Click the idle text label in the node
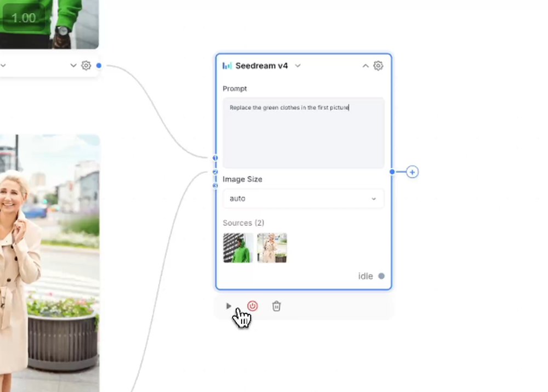The width and height of the screenshot is (548, 392). (365, 276)
